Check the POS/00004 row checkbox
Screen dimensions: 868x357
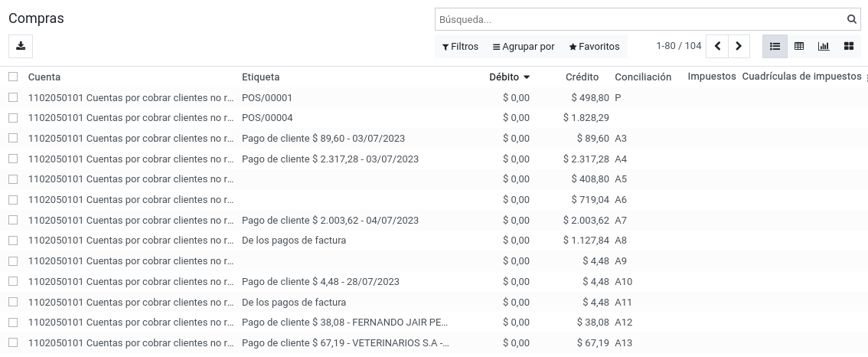coord(13,117)
